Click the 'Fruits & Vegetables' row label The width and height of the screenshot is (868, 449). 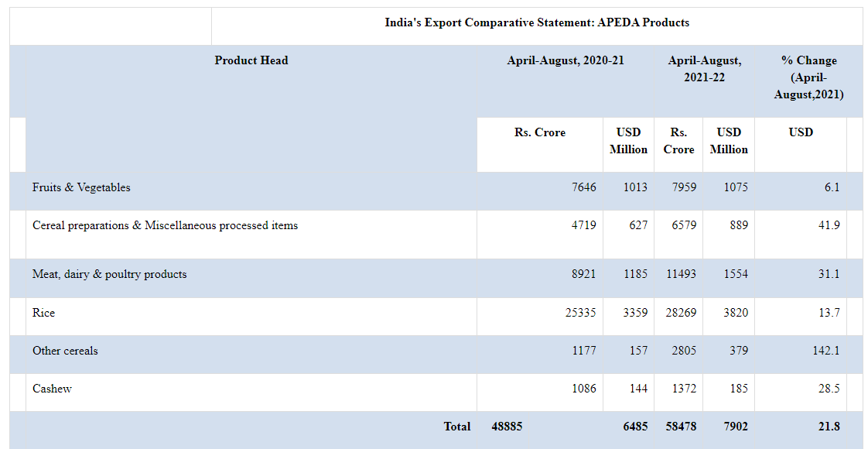pos(81,187)
